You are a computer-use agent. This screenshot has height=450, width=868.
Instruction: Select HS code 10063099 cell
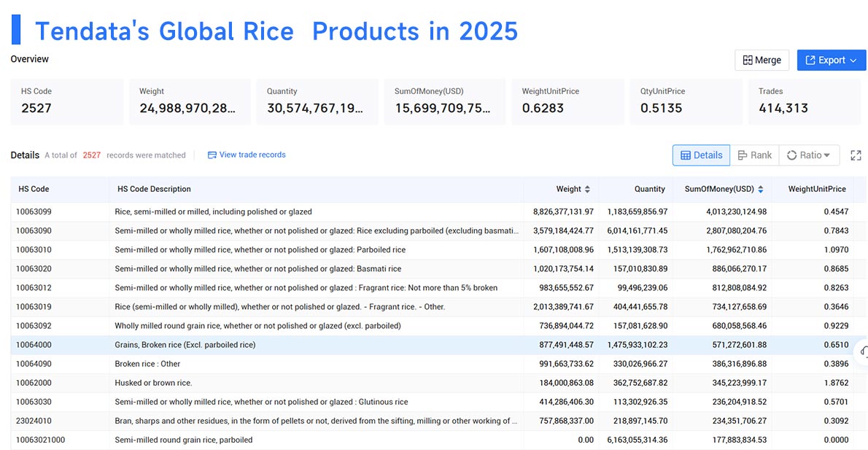pos(34,212)
